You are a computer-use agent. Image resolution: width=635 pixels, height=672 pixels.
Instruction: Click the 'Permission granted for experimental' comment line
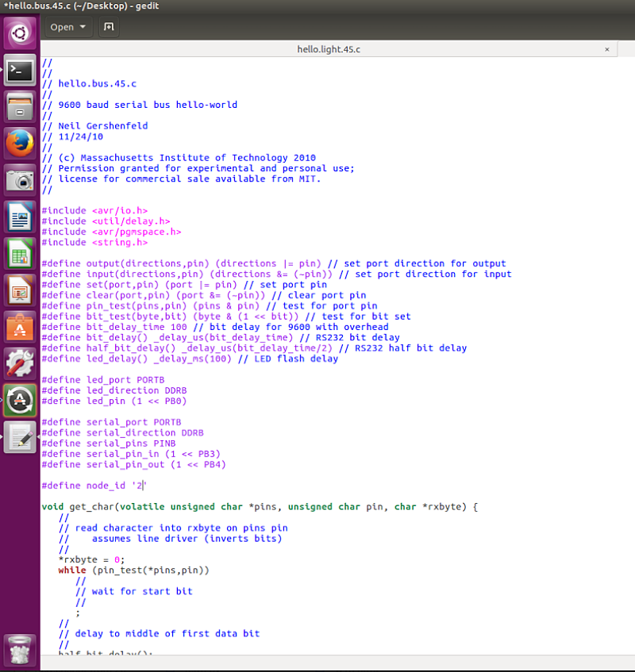pos(198,168)
